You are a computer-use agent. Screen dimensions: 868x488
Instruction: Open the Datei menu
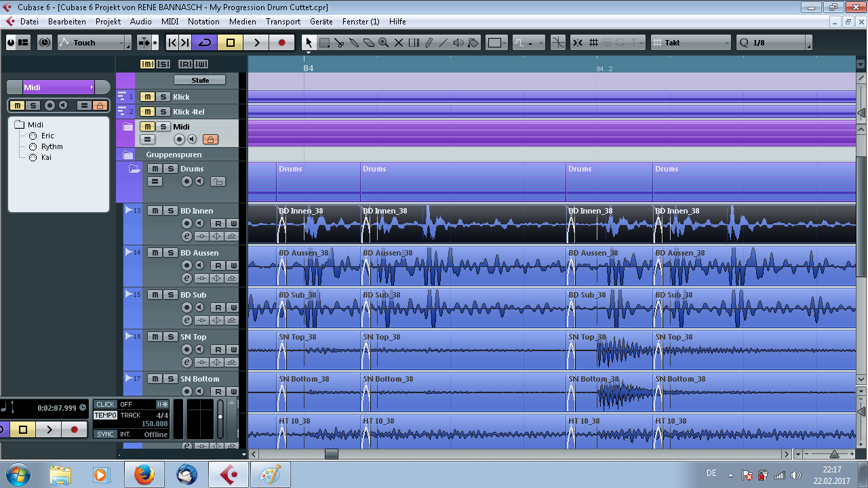[x=29, y=22]
